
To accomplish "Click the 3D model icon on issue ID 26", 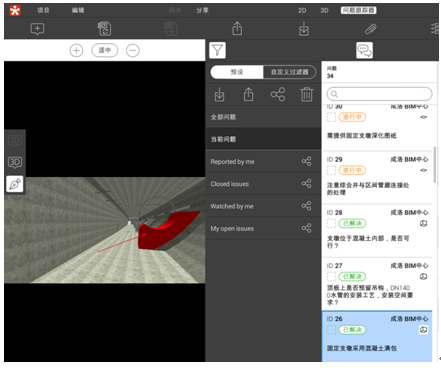I will pos(424,330).
